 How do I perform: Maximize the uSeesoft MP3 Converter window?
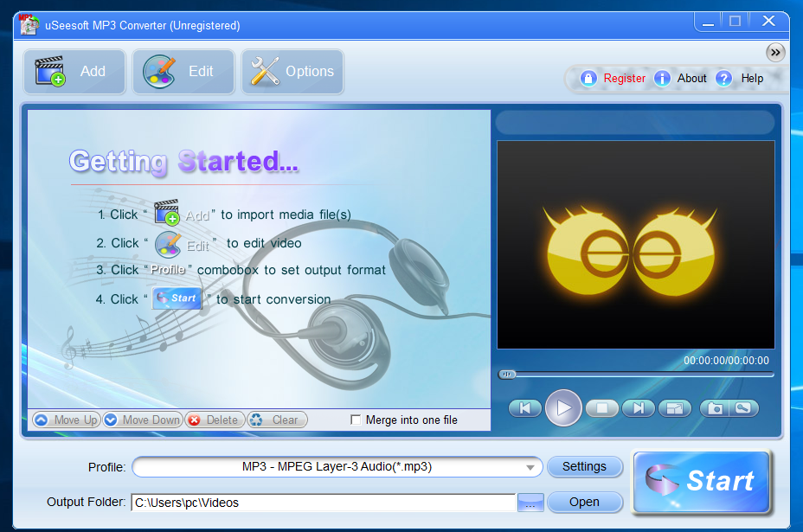(x=736, y=21)
